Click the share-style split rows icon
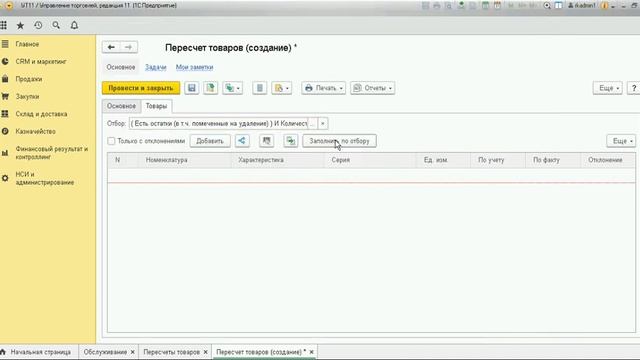Screen dimensions: 640x360 point(242,141)
